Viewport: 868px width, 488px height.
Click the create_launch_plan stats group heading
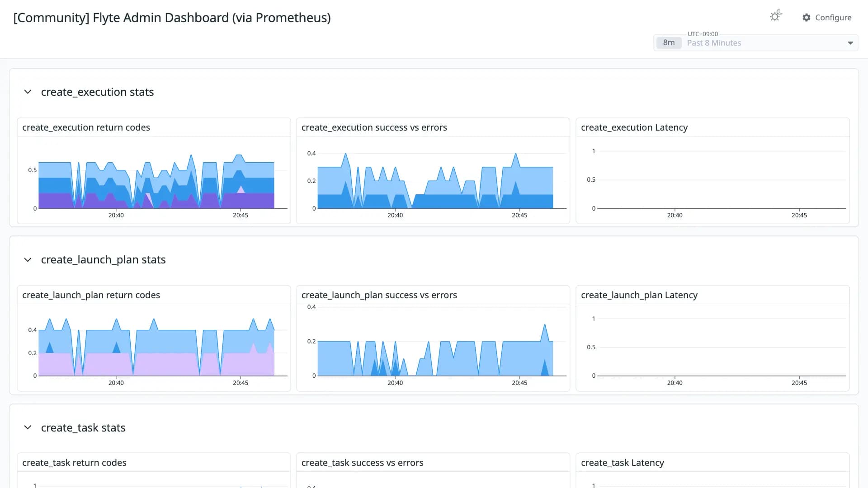(104, 260)
